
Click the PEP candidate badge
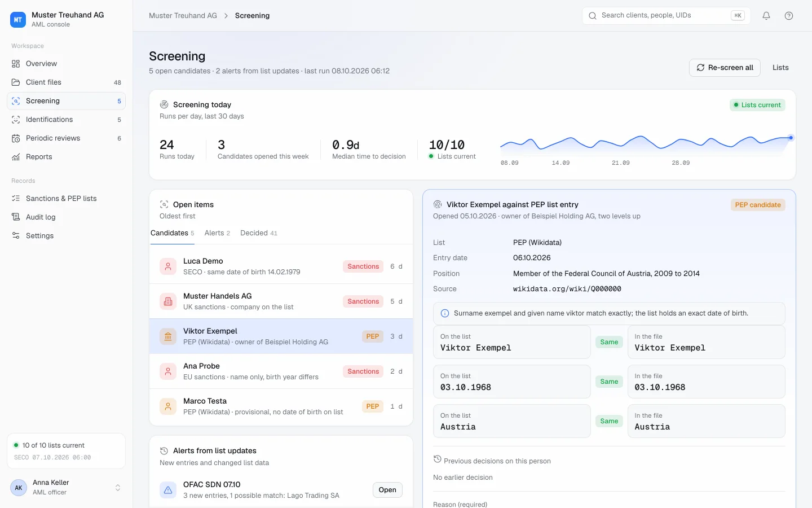click(x=758, y=205)
